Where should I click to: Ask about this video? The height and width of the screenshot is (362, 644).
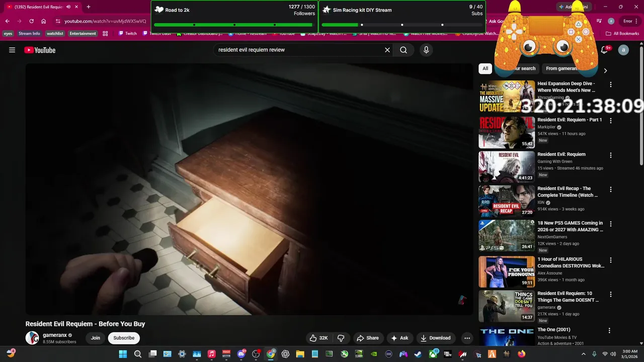click(399, 338)
